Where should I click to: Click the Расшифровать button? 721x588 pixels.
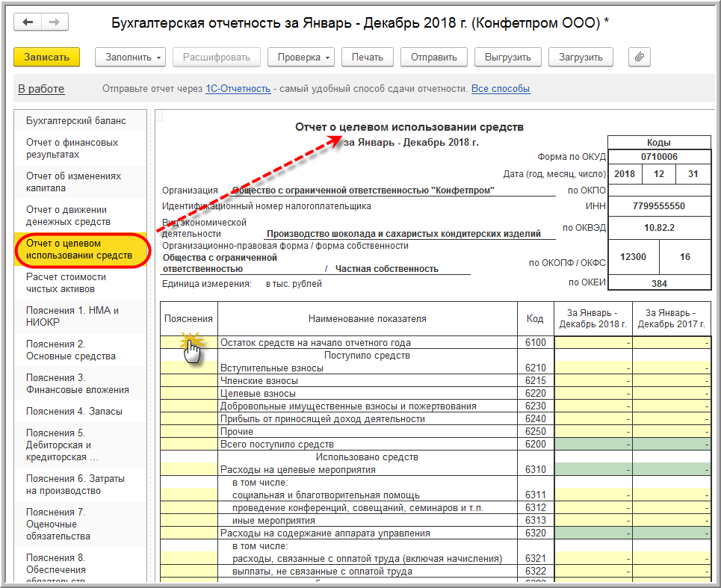tap(217, 57)
